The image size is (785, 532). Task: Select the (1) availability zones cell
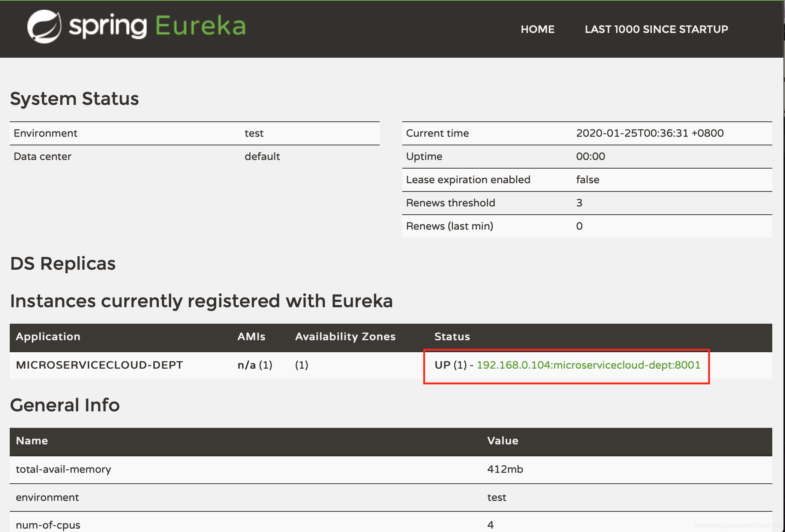click(301, 365)
